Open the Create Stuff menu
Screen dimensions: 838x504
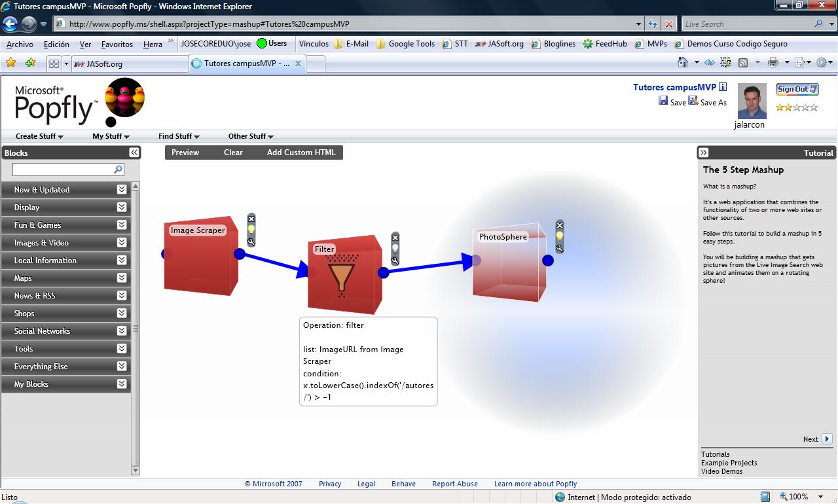click(39, 136)
